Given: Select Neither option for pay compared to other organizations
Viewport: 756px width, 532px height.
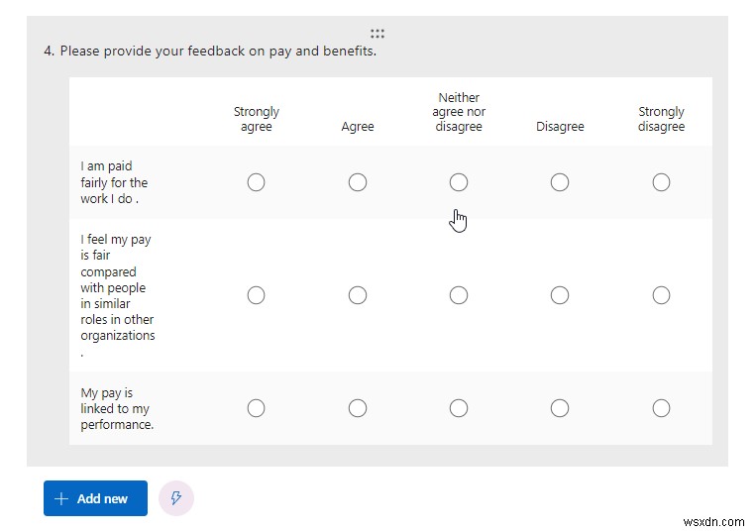Looking at the screenshot, I should 459,295.
